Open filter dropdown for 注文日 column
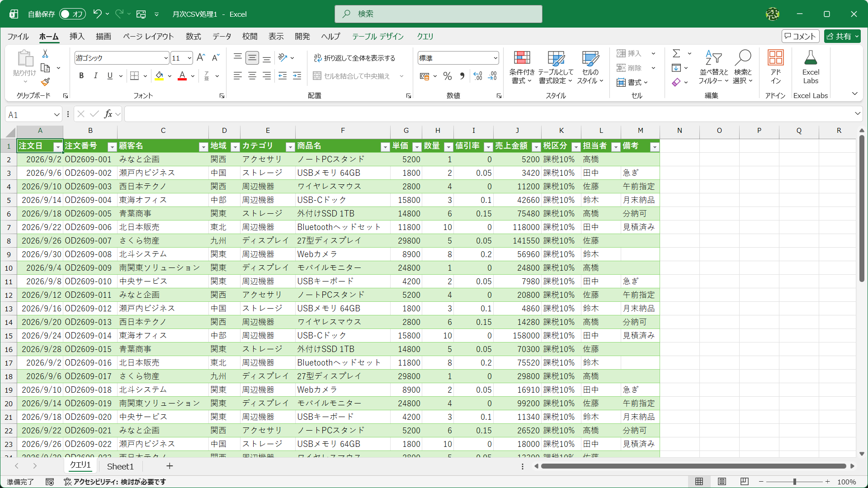The width and height of the screenshot is (868, 488). (57, 147)
